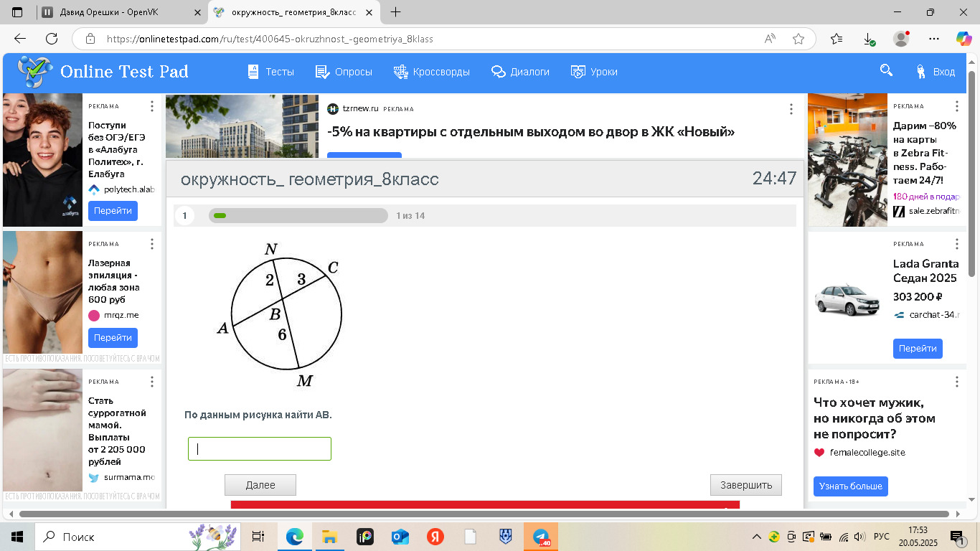Open options menu for surrogate mother ad

tap(152, 382)
